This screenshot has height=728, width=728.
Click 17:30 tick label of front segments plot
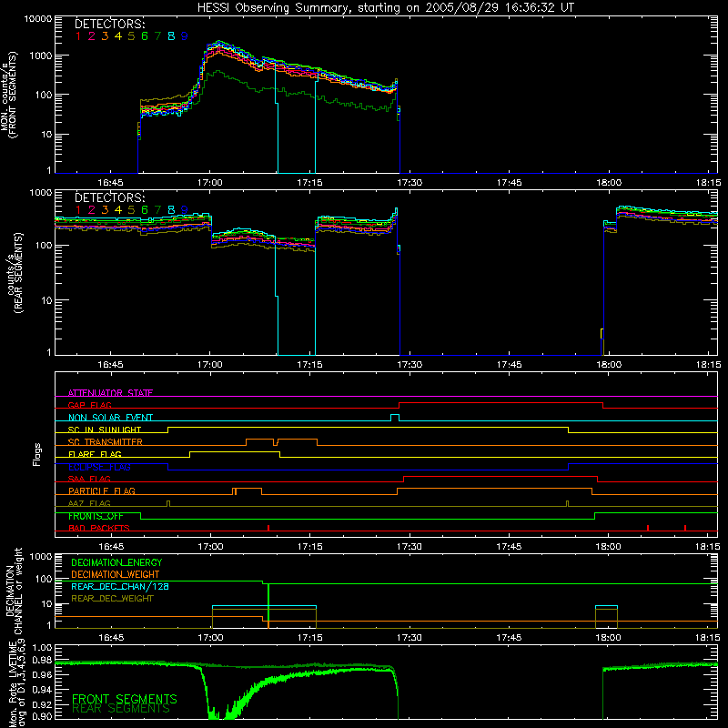409,183
